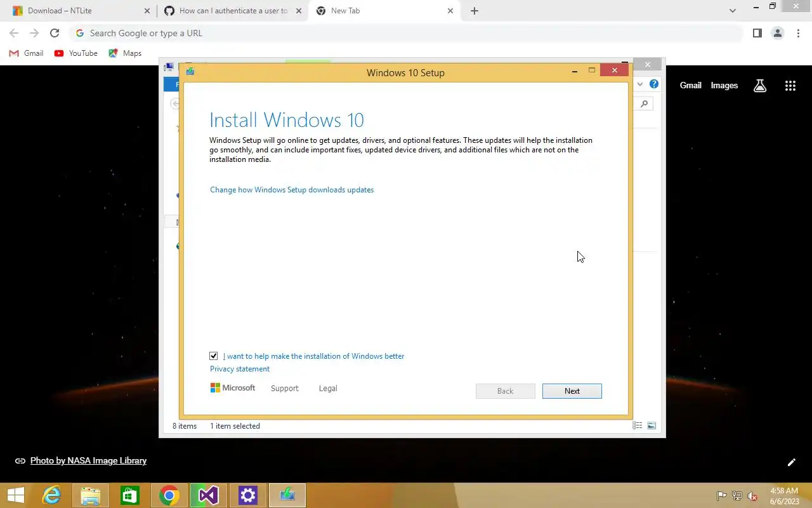Open Chrome's three-dot menu
This screenshot has height=508, width=812.
pos(798,33)
